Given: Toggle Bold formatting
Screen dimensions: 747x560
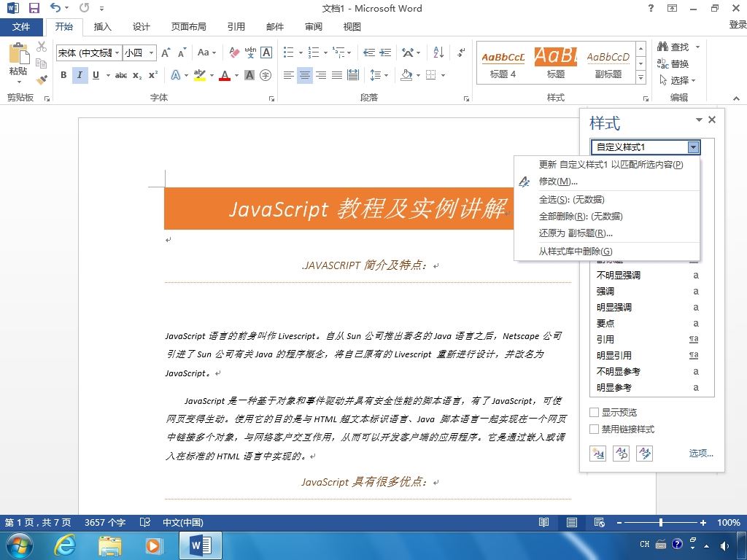Looking at the screenshot, I should (63, 75).
